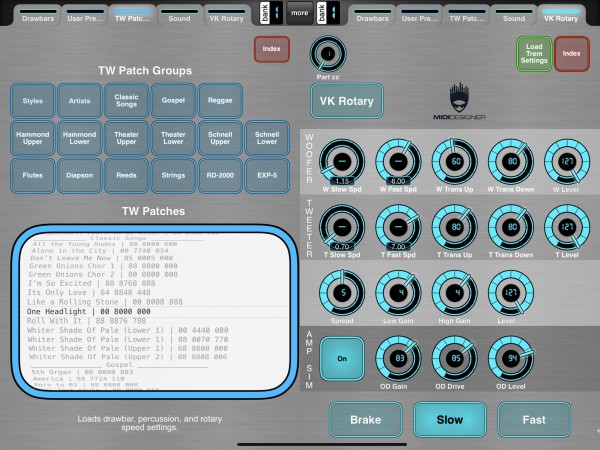Image resolution: width=600 pixels, height=450 pixels.
Task: Select the EXP-5 patch group
Action: (267, 176)
